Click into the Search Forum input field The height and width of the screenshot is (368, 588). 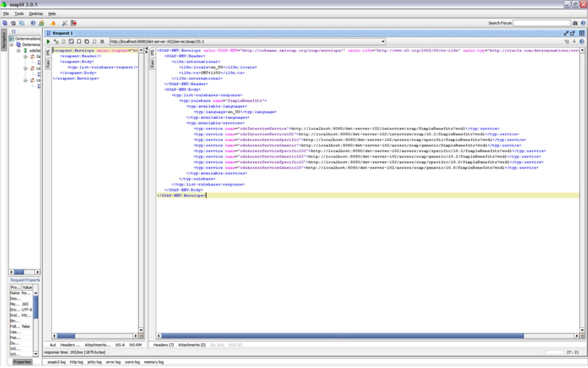pos(542,23)
